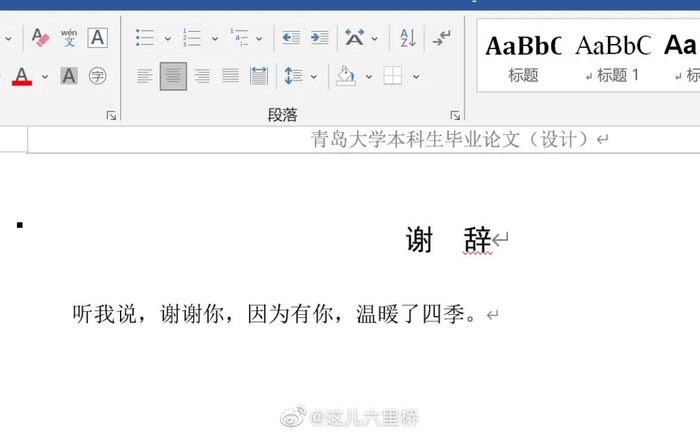Open Font dialog launcher
Screen dimensions: 700x434
tap(111, 116)
